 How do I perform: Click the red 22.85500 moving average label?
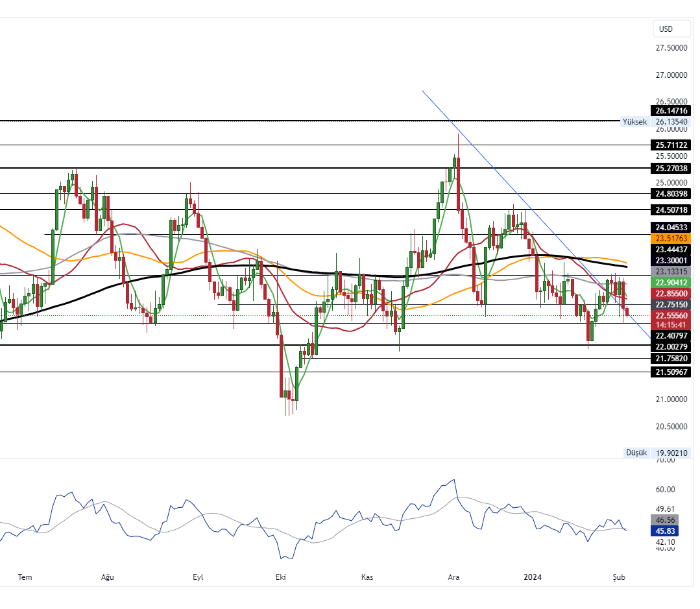click(x=671, y=293)
